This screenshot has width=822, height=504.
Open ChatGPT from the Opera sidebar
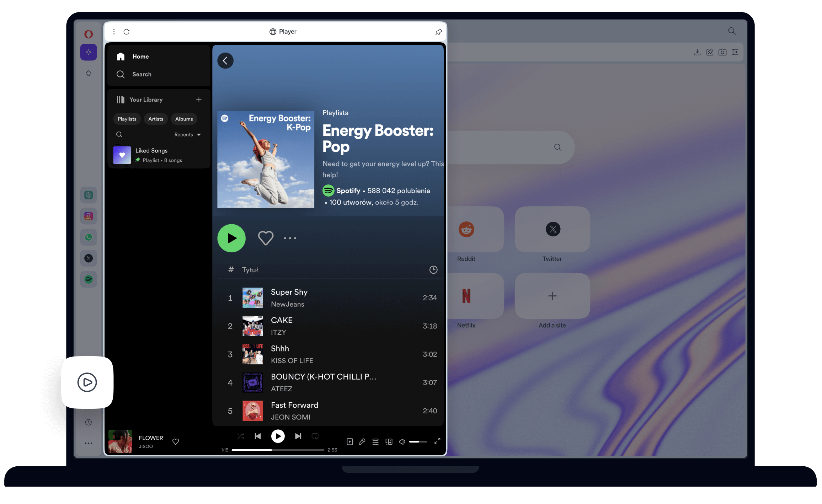[89, 195]
